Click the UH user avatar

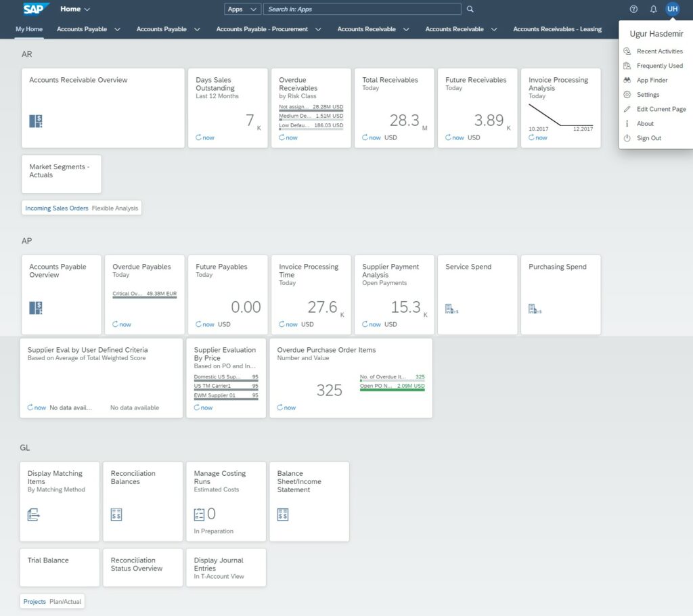(x=672, y=9)
